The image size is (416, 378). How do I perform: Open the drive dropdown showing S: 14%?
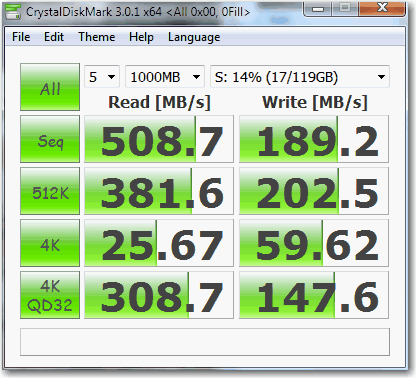point(300,77)
